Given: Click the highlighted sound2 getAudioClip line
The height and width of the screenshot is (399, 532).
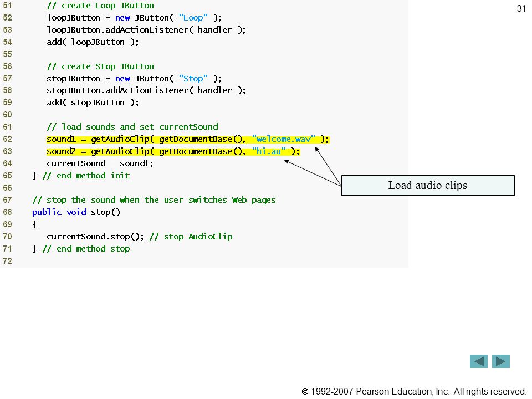Looking at the screenshot, I should 173,151.
